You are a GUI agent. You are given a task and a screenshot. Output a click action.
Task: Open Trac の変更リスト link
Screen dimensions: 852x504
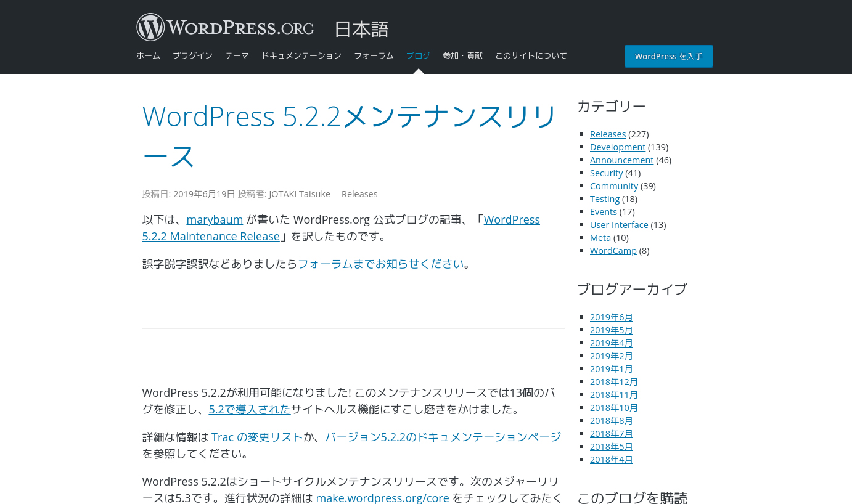pyautogui.click(x=257, y=437)
